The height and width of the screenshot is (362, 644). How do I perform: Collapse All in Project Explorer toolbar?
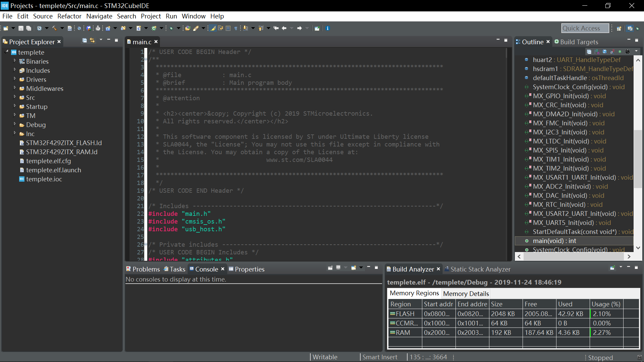(x=85, y=41)
